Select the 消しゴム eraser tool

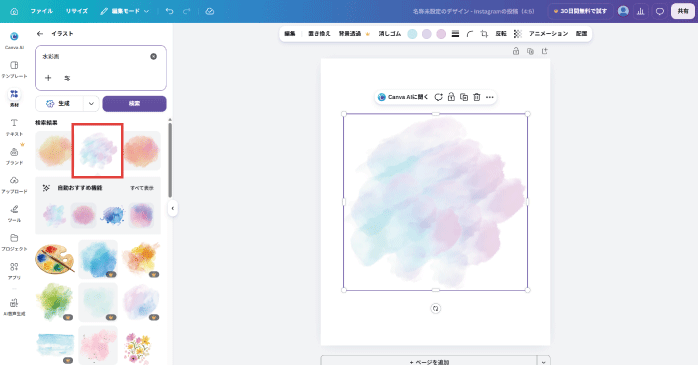click(x=390, y=33)
